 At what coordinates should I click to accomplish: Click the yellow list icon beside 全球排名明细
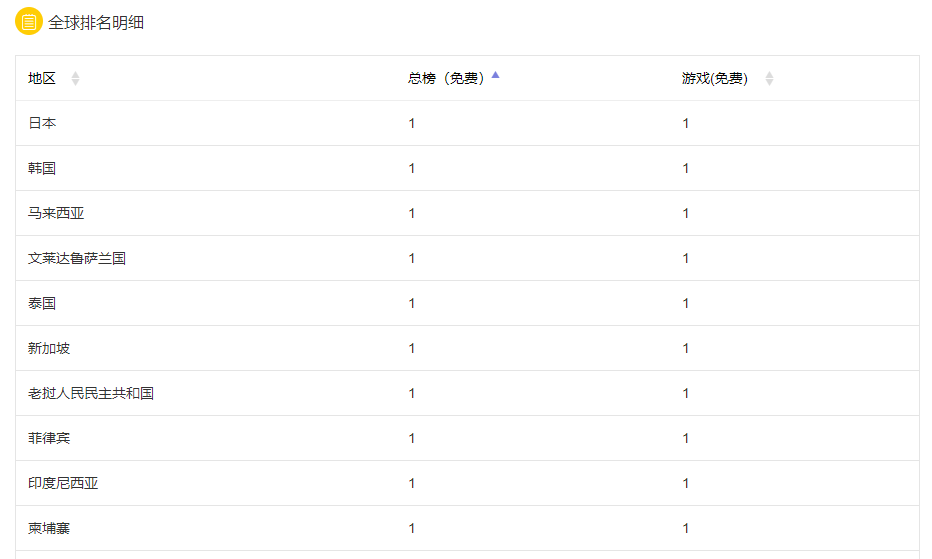click(x=29, y=21)
